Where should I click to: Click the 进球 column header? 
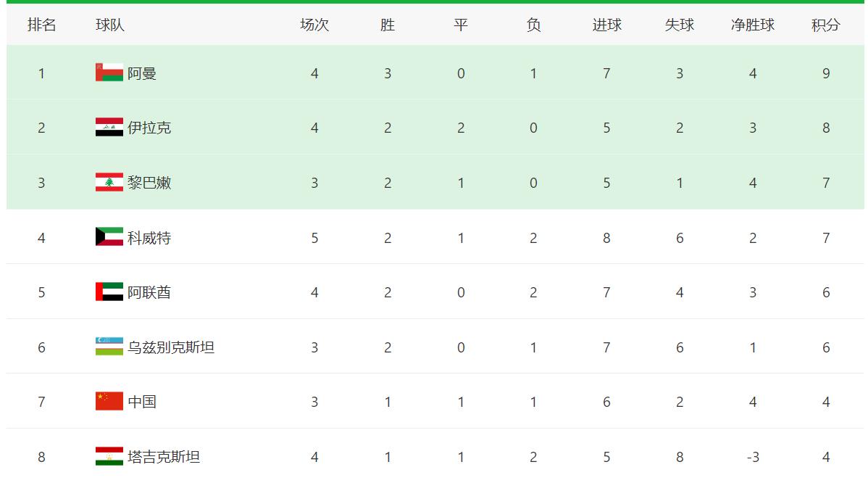[606, 25]
